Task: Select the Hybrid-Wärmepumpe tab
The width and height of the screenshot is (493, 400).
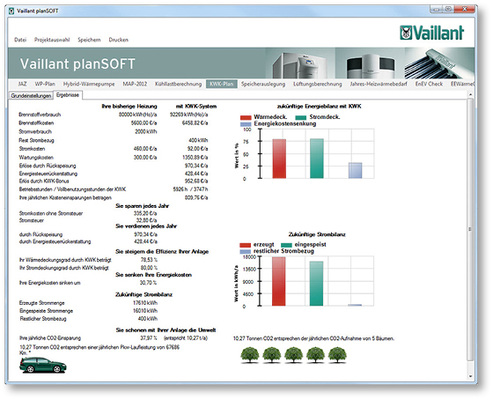Action: coord(89,84)
